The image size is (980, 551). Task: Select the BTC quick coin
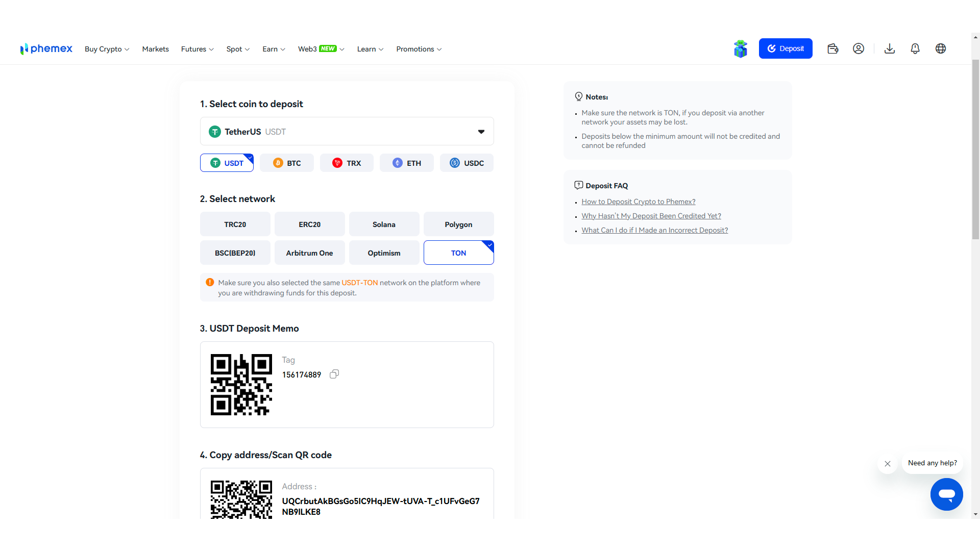(x=287, y=163)
